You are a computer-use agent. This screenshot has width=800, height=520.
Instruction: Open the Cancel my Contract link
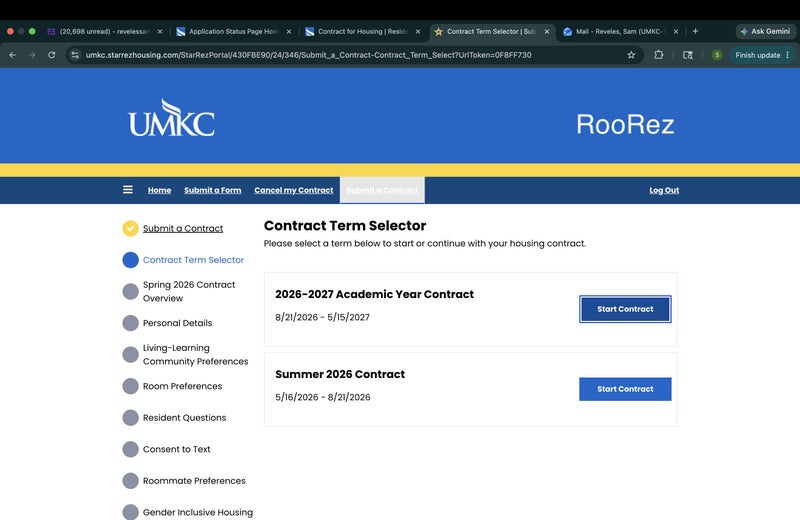click(x=293, y=190)
